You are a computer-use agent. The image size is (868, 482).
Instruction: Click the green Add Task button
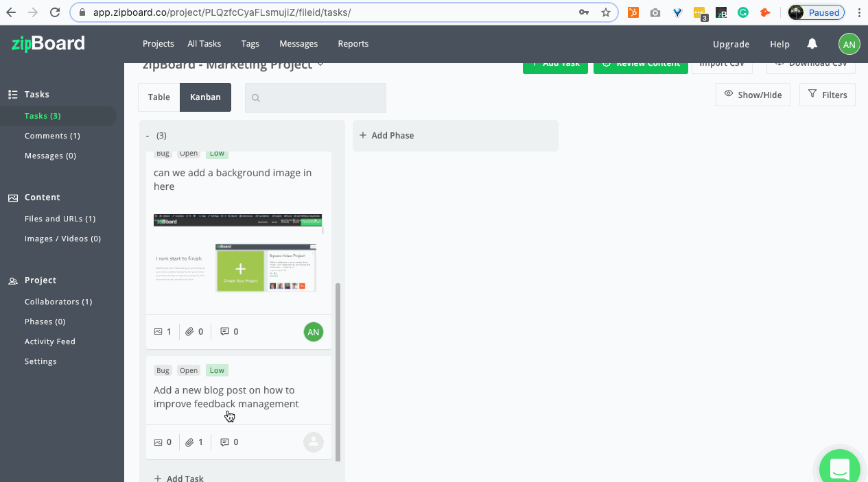[555, 68]
